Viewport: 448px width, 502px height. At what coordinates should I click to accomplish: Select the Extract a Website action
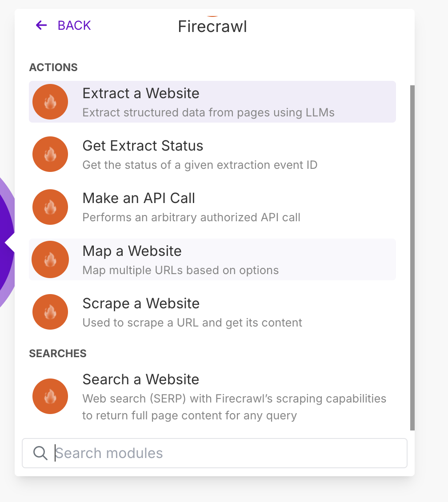[141, 94]
